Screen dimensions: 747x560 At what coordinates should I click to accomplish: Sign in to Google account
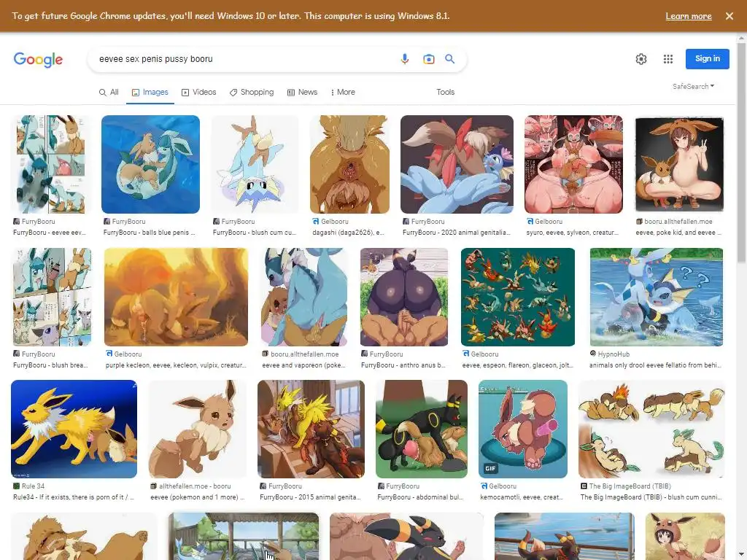click(707, 58)
